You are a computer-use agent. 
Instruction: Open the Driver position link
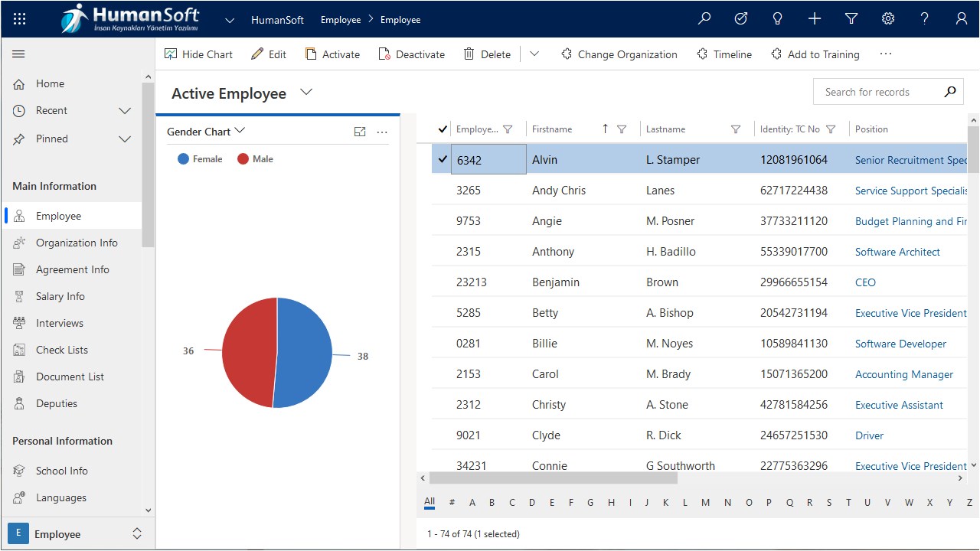[x=869, y=435]
